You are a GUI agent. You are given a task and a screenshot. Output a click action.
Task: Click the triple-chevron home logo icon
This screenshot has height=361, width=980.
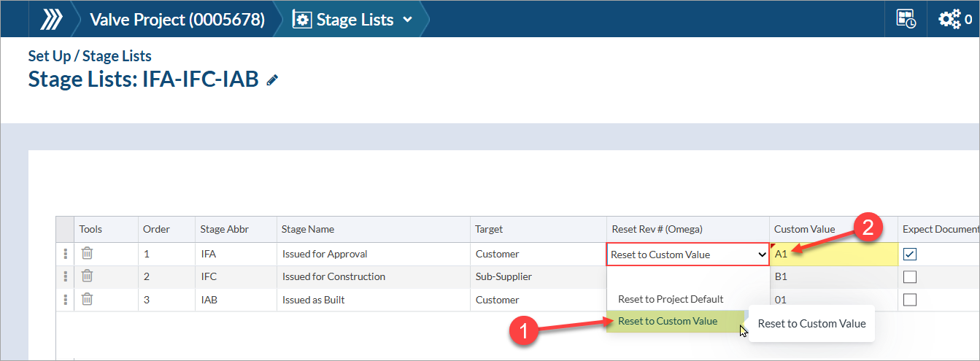coord(50,20)
